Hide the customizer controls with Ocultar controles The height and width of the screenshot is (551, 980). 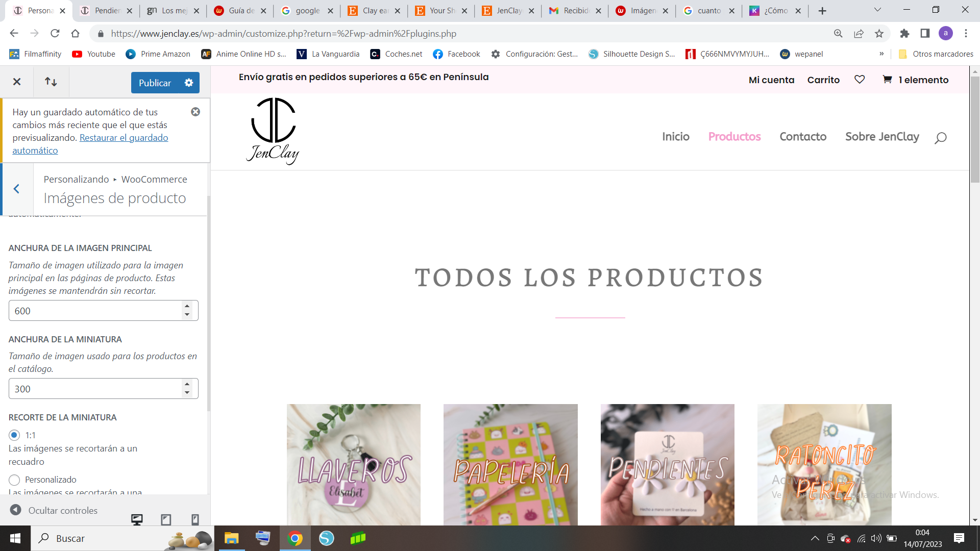54,510
